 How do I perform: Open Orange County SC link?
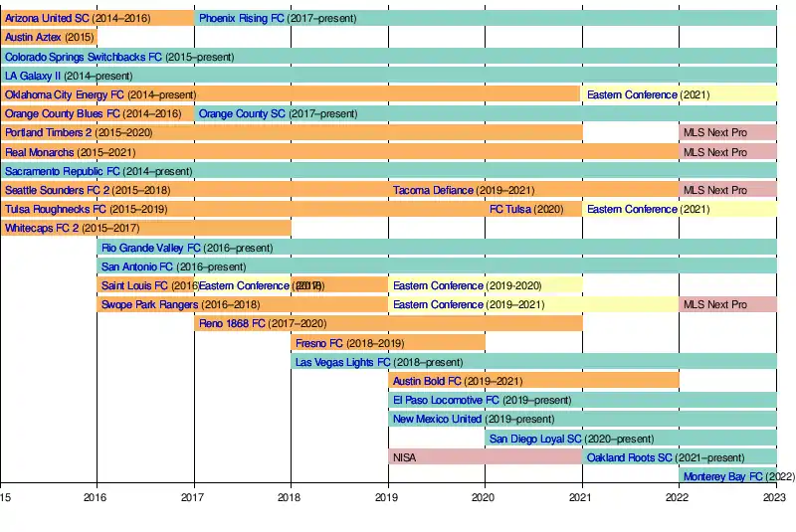tap(242, 113)
